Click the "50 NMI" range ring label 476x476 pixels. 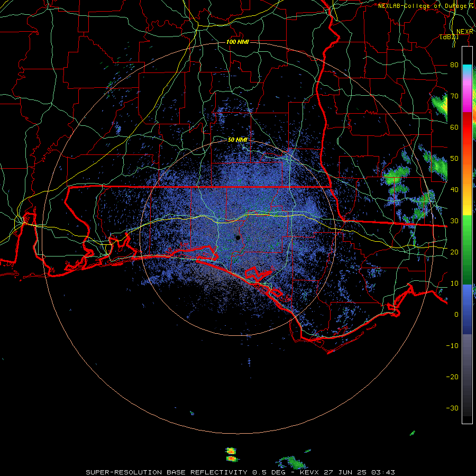click(x=237, y=140)
